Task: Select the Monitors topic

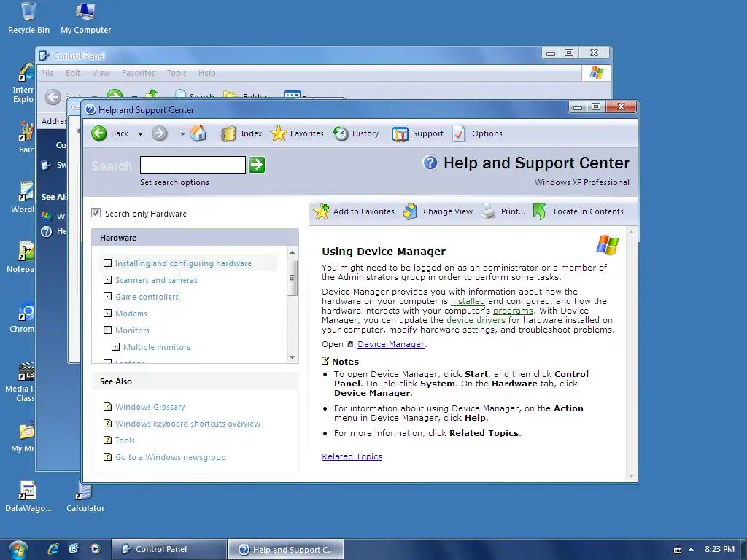Action: (132, 330)
